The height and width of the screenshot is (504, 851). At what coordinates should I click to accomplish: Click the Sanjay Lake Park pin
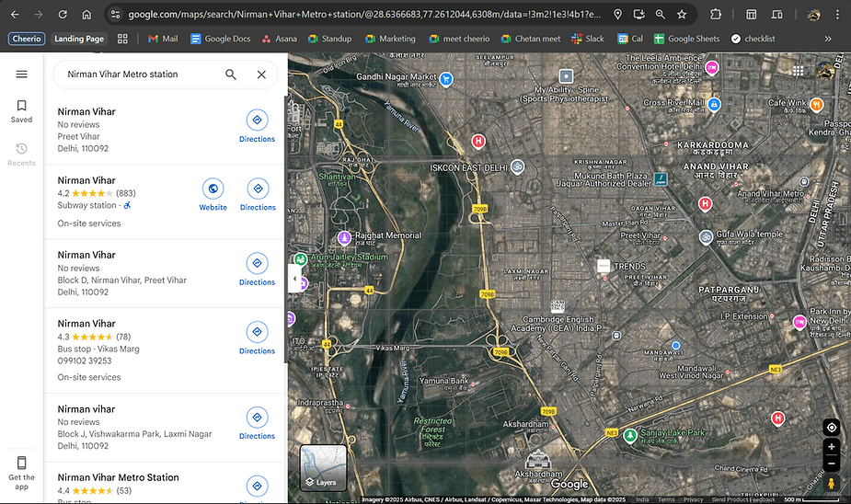pos(630,435)
